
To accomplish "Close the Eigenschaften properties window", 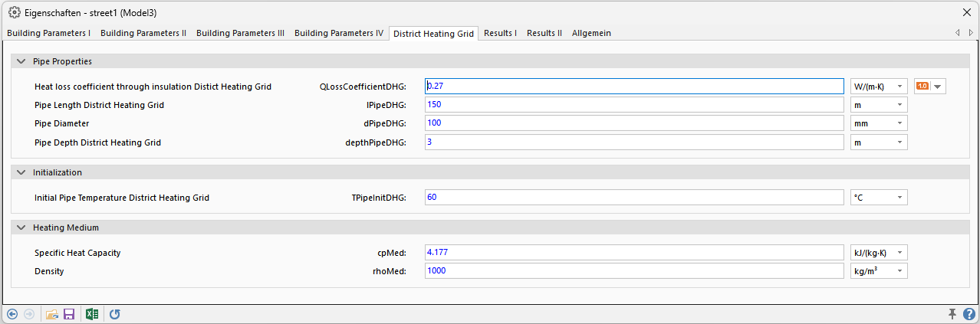I will [x=966, y=13].
